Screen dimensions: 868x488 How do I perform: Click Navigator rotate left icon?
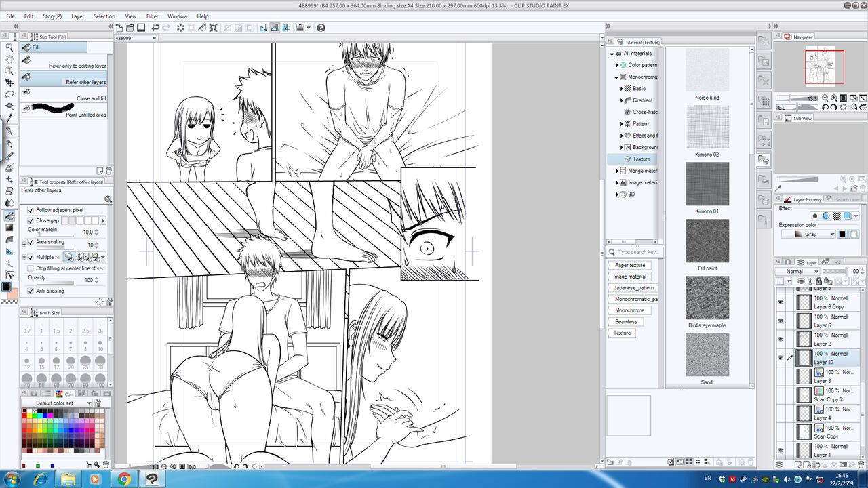coord(825,107)
